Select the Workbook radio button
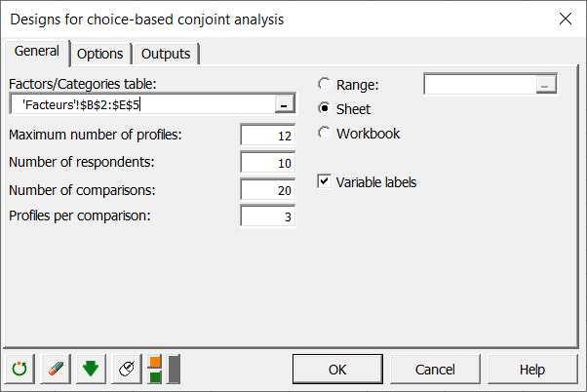587x392 pixels. click(325, 134)
